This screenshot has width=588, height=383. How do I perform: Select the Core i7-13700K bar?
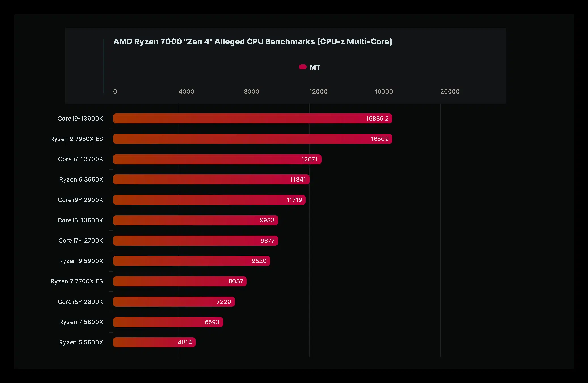pos(217,159)
